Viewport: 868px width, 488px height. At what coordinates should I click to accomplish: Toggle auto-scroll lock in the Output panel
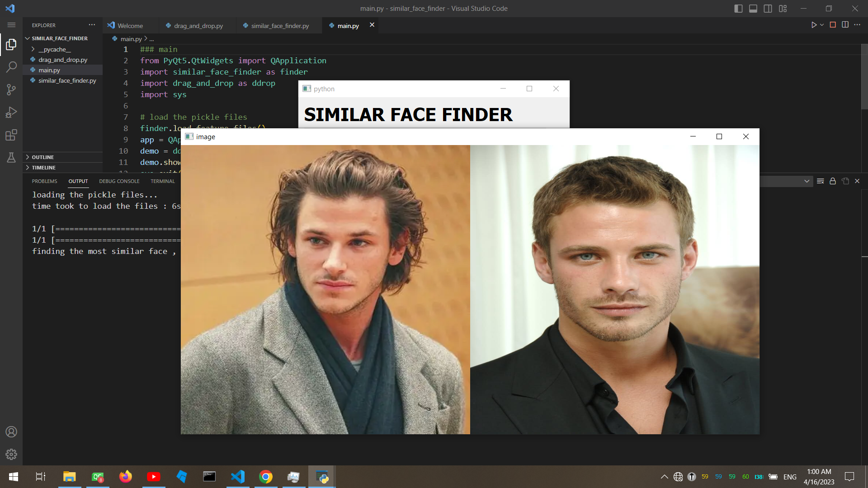pyautogui.click(x=832, y=181)
